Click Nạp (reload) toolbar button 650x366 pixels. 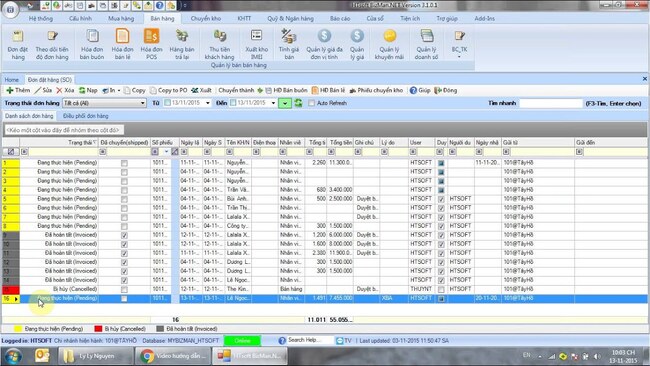point(88,90)
